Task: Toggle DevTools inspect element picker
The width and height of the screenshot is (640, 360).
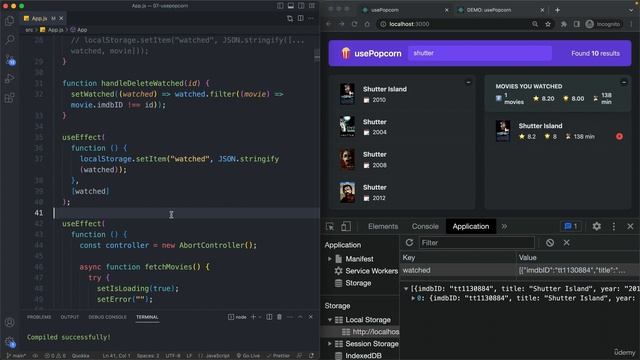Action: pos(330,227)
